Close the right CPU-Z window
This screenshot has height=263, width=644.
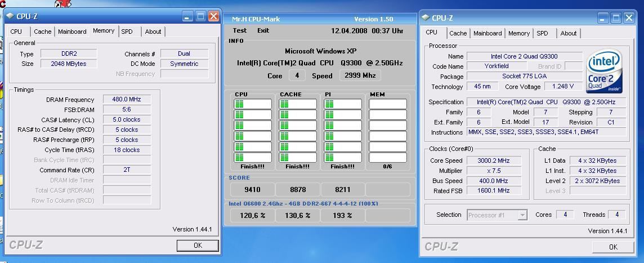[629, 17]
